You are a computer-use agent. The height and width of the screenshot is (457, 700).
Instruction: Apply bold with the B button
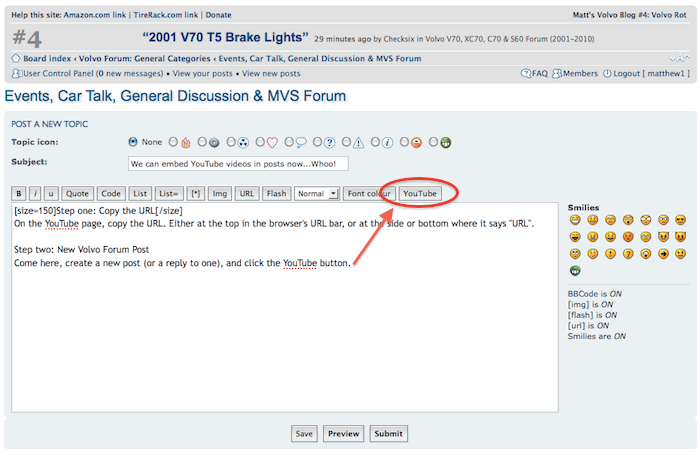pyautogui.click(x=19, y=193)
